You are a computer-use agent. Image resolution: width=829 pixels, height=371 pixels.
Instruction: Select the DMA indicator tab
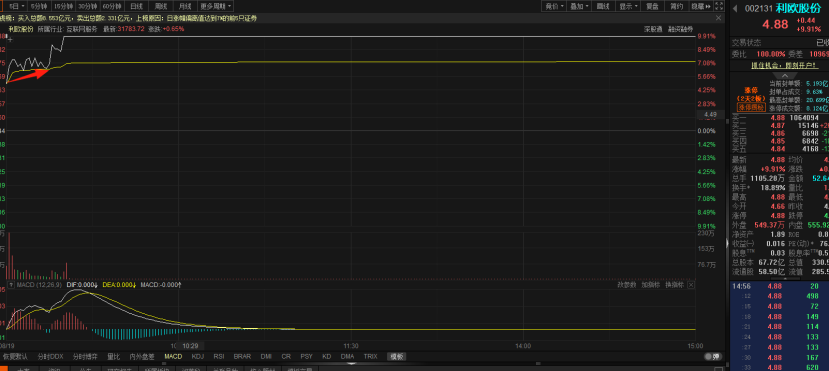[347, 356]
